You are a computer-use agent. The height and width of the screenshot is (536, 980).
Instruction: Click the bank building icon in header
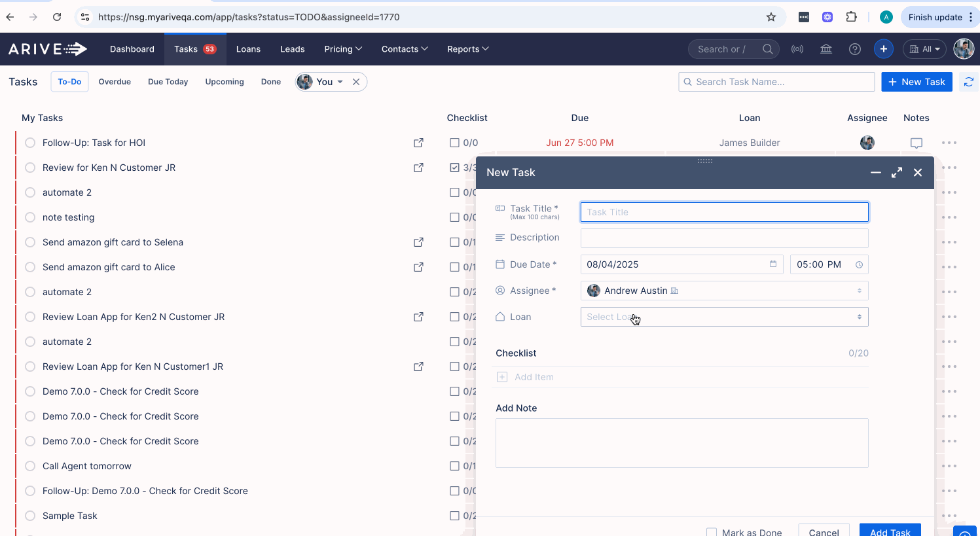click(x=826, y=49)
